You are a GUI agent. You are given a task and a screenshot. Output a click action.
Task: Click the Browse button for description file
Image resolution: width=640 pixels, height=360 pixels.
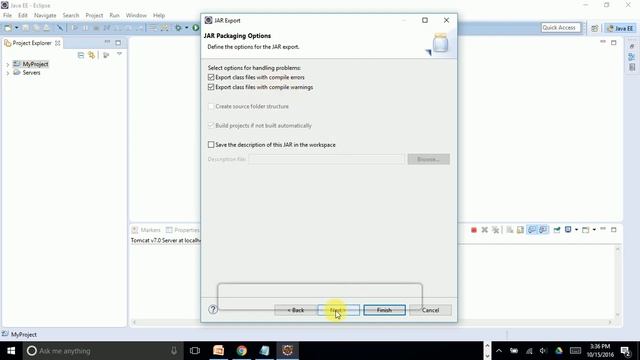(x=429, y=159)
